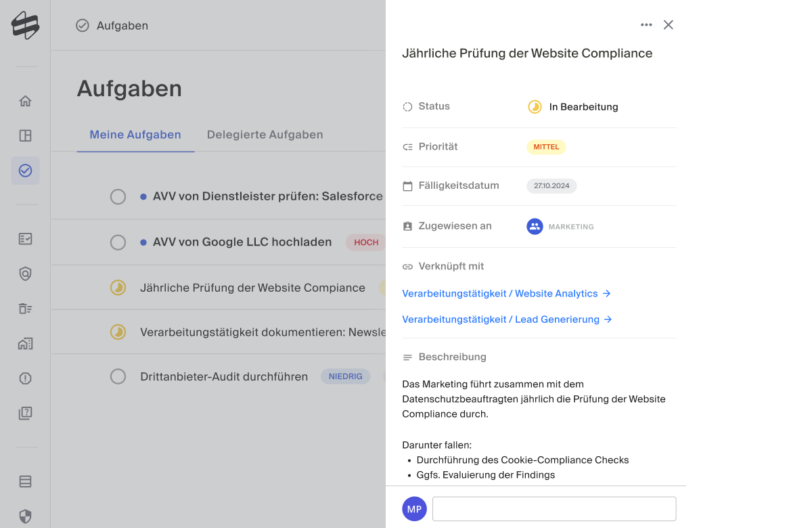The height and width of the screenshot is (528, 812).
Task: Toggle status of Verarbeitungstätigkeit dokumentieren task
Action: [x=118, y=332]
